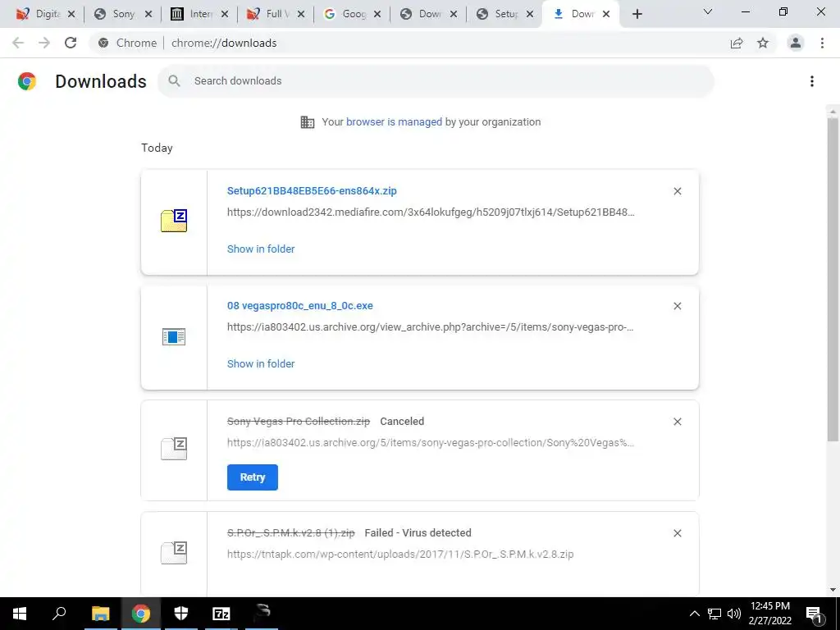Close the Digit tab

pos(71,14)
